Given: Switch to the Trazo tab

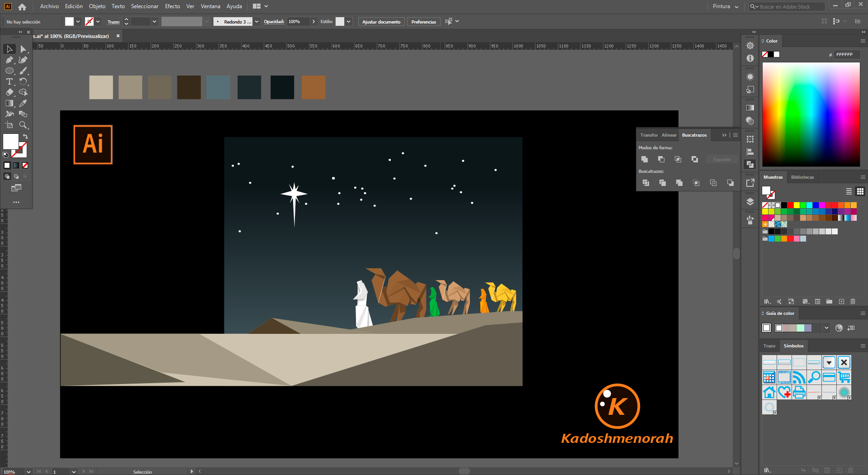Looking at the screenshot, I should tap(769, 346).
